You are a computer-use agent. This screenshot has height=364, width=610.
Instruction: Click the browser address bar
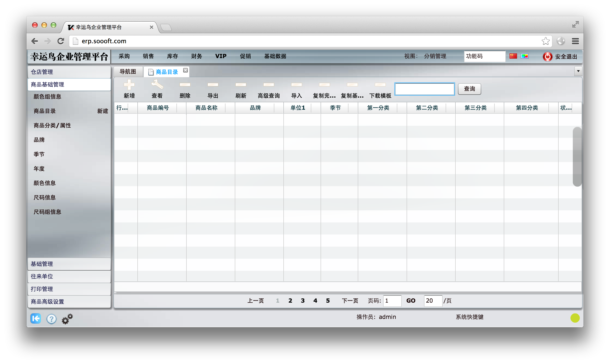(x=310, y=41)
